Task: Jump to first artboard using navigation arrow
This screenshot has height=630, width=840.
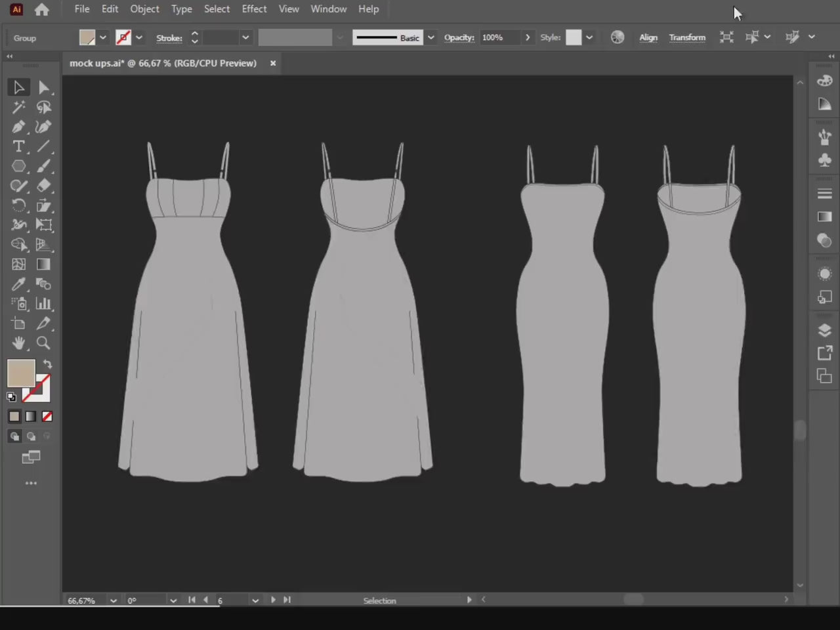Action: tap(192, 599)
